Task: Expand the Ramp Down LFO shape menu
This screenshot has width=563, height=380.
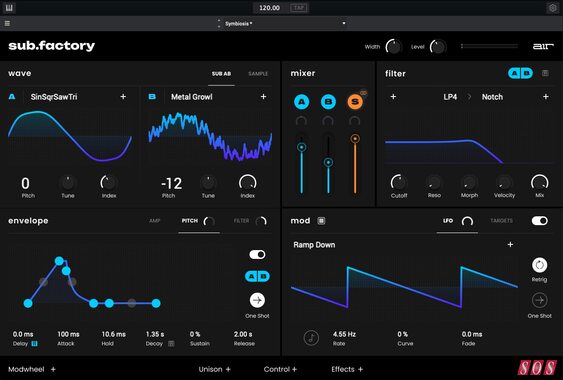Action: [510, 245]
